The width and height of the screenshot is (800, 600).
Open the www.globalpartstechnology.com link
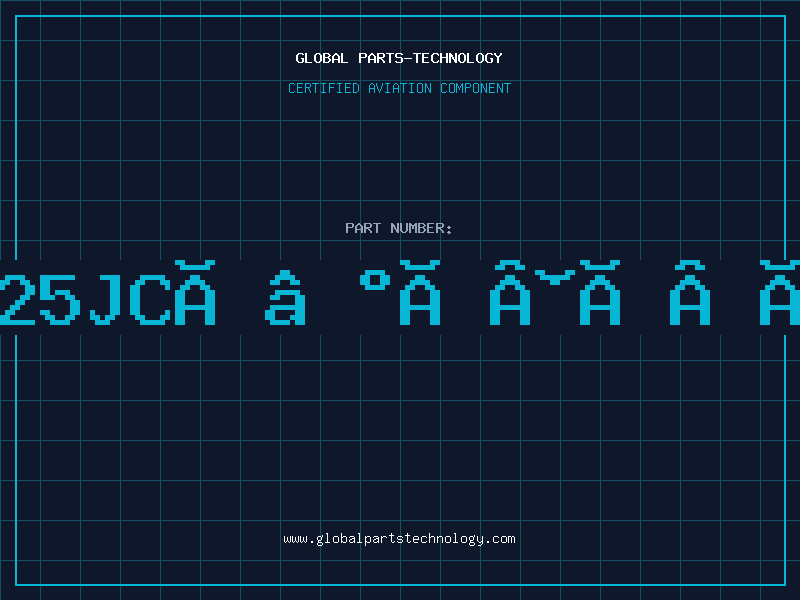click(399, 539)
